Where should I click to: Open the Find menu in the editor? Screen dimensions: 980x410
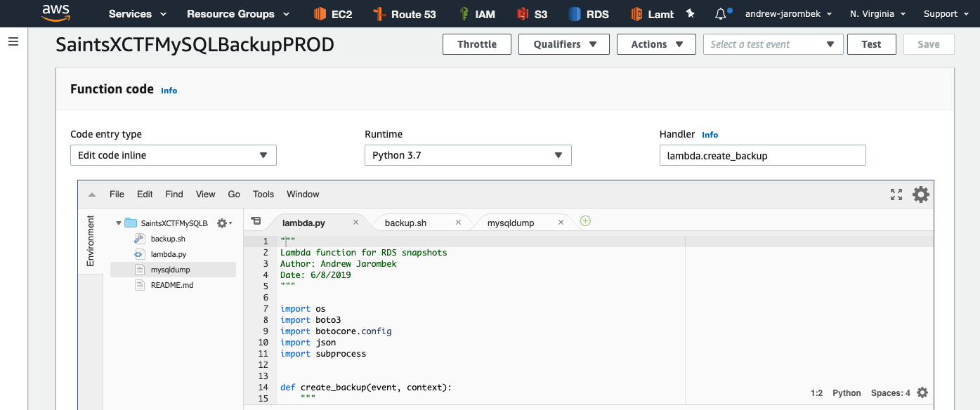(x=174, y=194)
